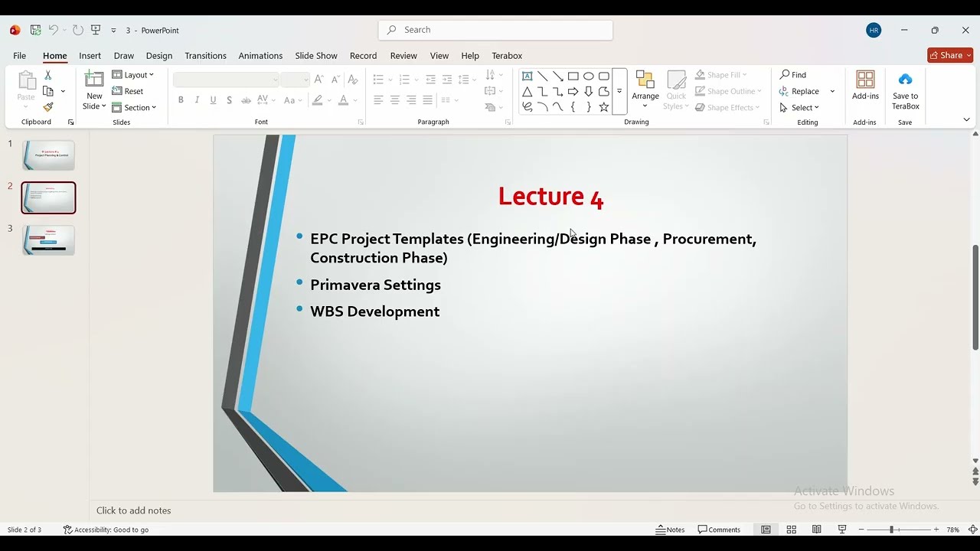980x551 pixels.
Task: Clear all formatting icon
Action: click(353, 80)
